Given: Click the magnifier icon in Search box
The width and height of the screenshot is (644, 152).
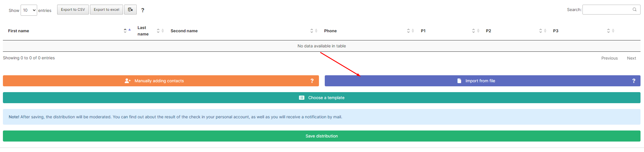Looking at the screenshot, I should (x=634, y=10).
